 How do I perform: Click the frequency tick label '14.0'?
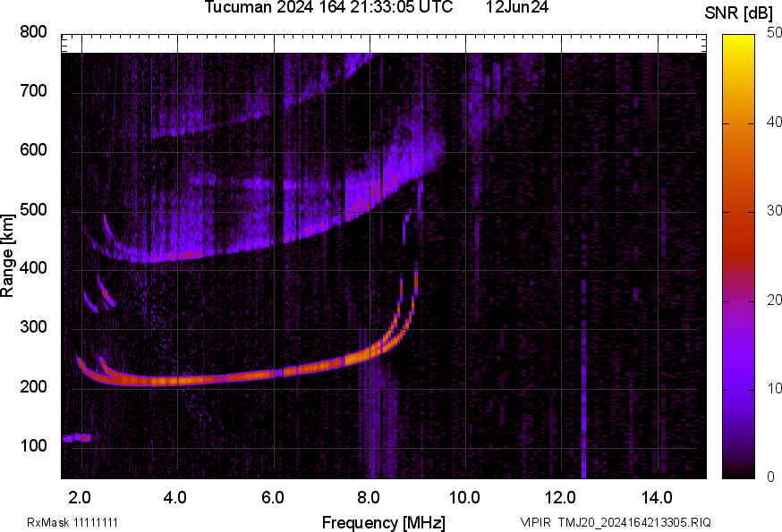pyautogui.click(x=657, y=498)
